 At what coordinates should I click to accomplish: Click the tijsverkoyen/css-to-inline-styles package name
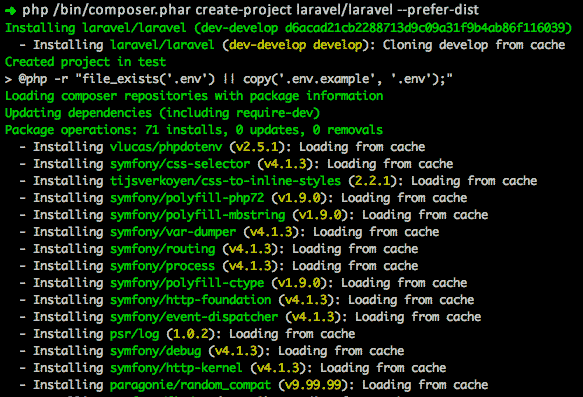pyautogui.click(x=225, y=181)
